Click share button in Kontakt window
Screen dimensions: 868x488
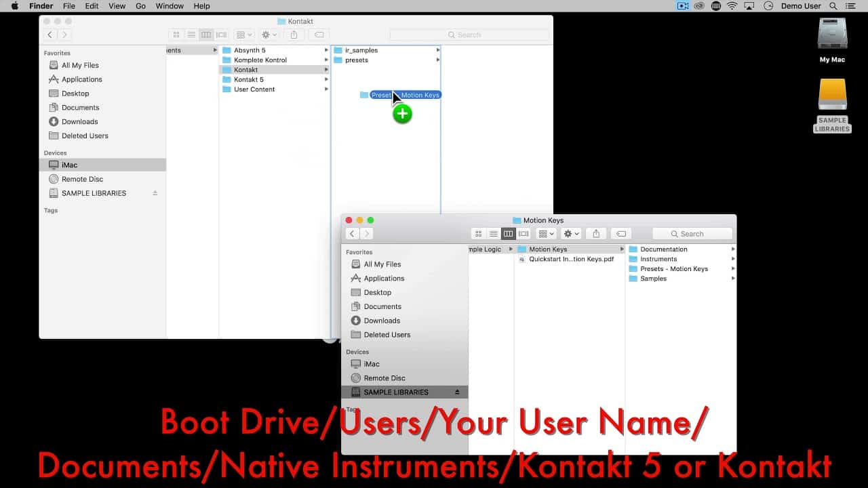pos(294,35)
